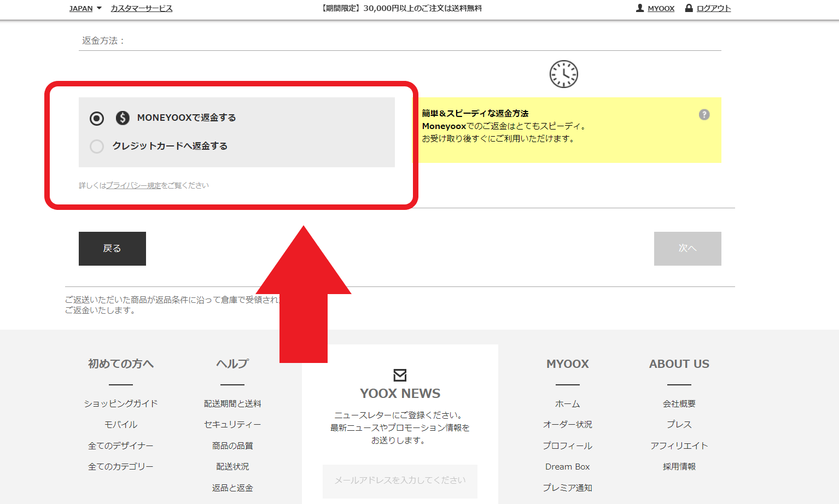Click the MYOOX user profile icon

(640, 8)
